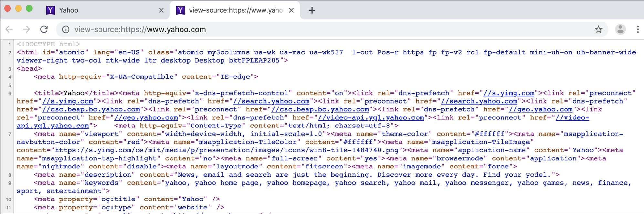Open the //s.yimg.com preconnect link
Image resolution: width=644 pixels, height=214 pixels.
pyautogui.click(x=68, y=101)
